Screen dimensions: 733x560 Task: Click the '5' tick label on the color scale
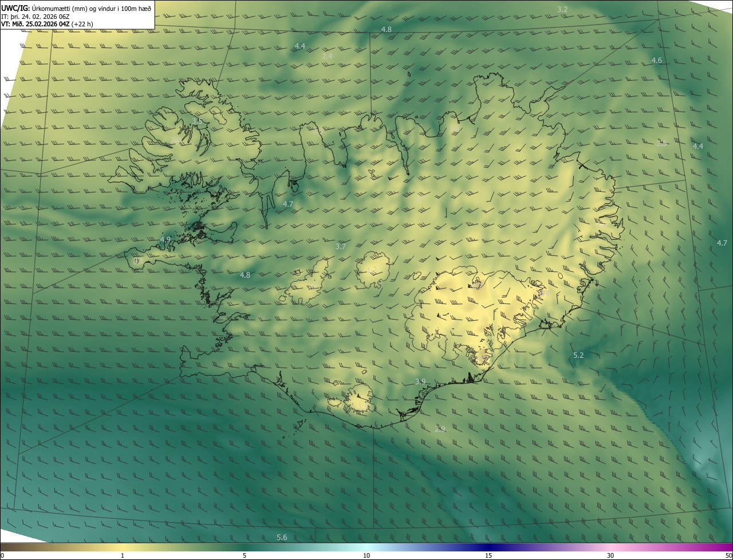click(x=245, y=555)
